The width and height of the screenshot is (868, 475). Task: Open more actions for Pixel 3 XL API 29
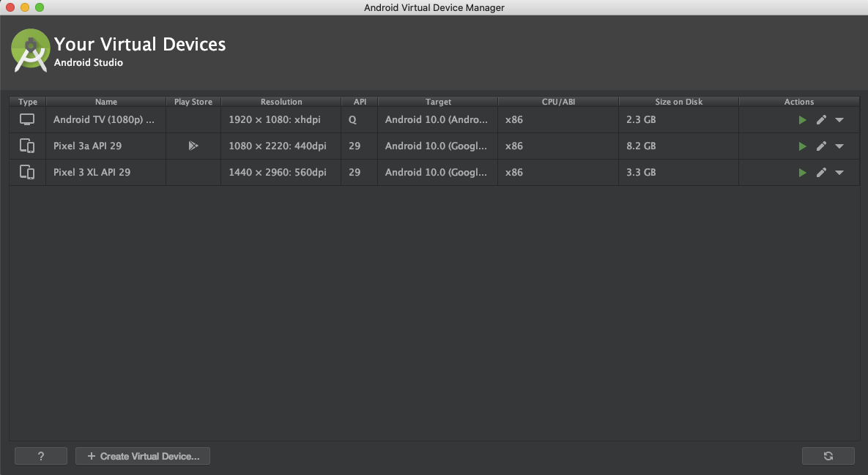point(839,173)
